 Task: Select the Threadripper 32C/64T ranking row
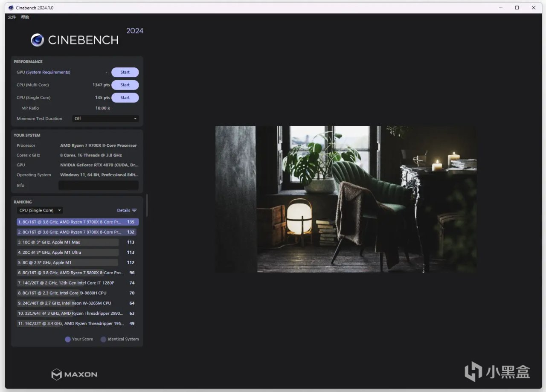point(77,314)
